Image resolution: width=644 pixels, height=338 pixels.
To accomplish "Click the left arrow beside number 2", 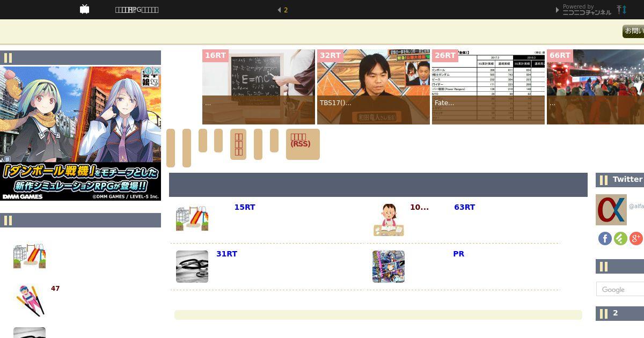I will 279,10.
